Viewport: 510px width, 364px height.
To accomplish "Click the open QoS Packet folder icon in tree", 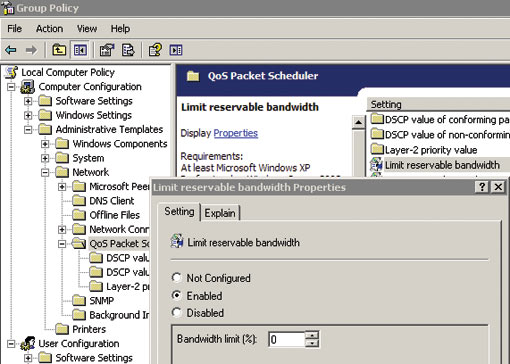I will [79, 244].
